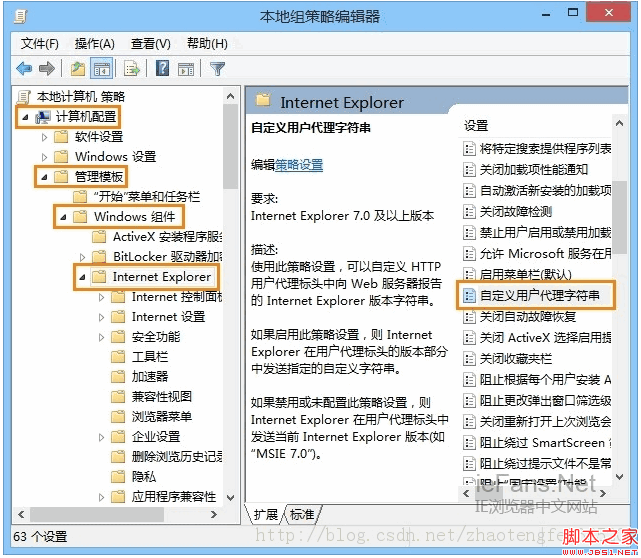Switch to the 标准 tab
Viewport: 641px width, 558px height.
(302, 514)
